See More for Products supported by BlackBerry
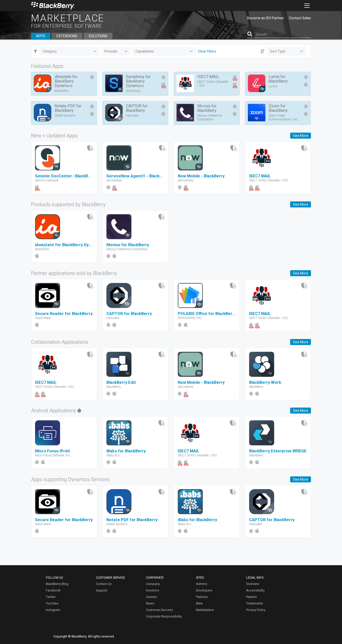The width and height of the screenshot is (342, 644). [300, 204]
